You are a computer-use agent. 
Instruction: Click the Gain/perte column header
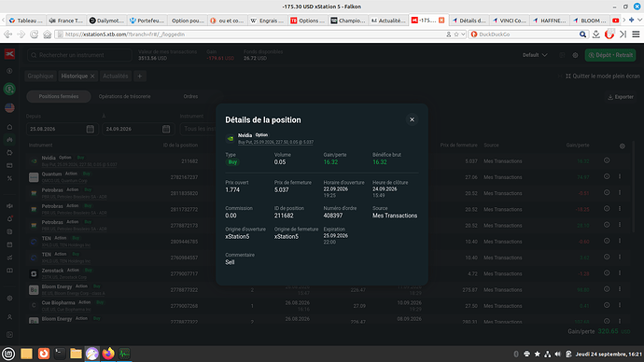[x=578, y=146]
